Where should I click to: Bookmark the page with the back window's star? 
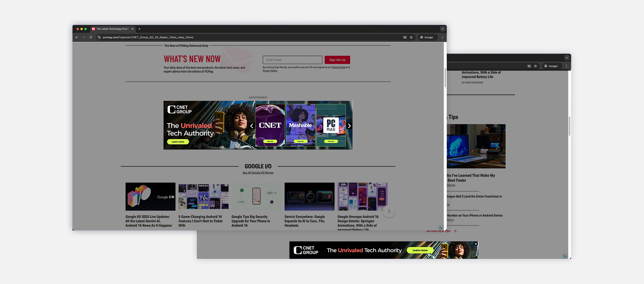(x=535, y=66)
